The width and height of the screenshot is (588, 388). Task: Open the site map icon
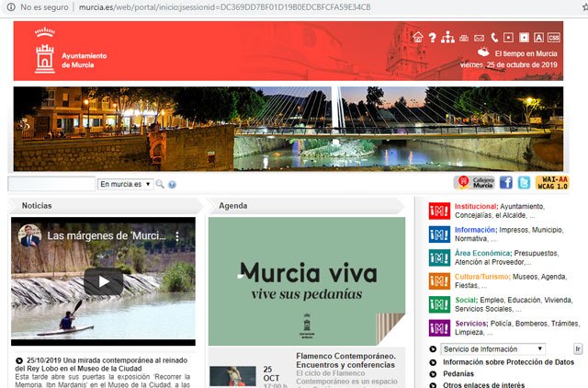coord(447,38)
